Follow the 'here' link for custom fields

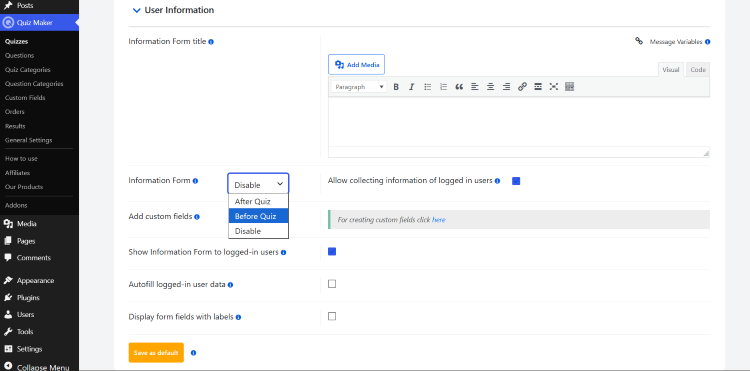pos(439,220)
